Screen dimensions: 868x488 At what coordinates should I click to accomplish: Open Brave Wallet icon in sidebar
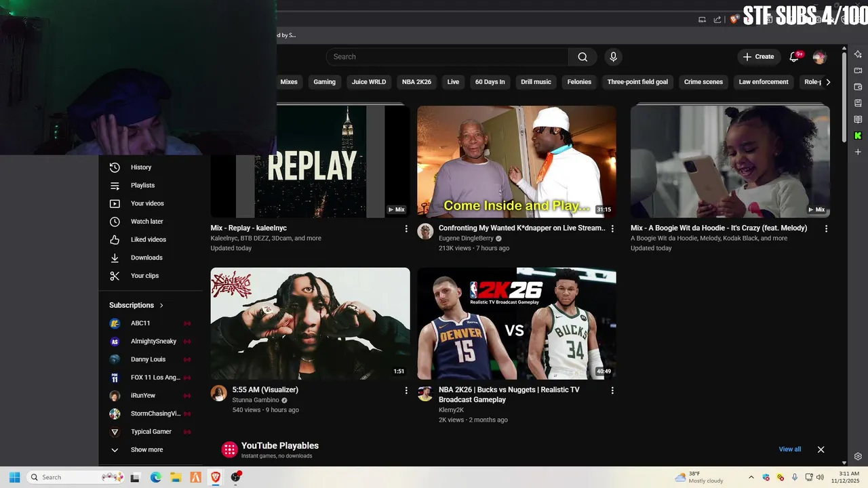pos(858,87)
